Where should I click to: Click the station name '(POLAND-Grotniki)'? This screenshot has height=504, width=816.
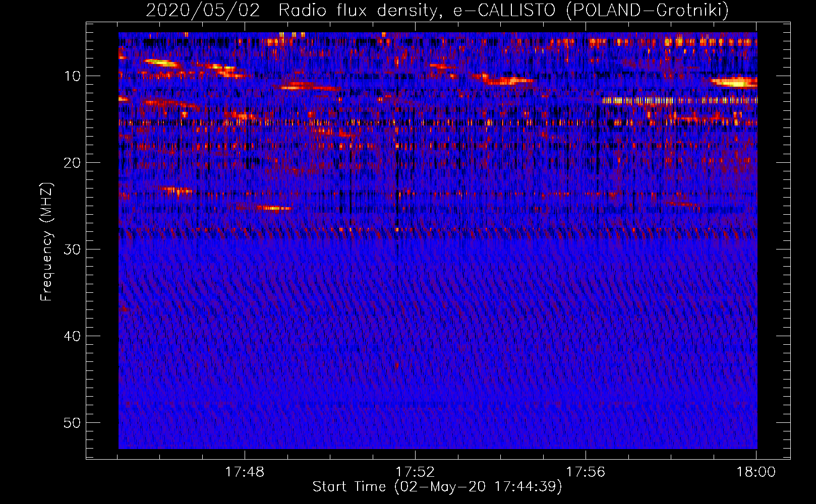[x=648, y=11]
